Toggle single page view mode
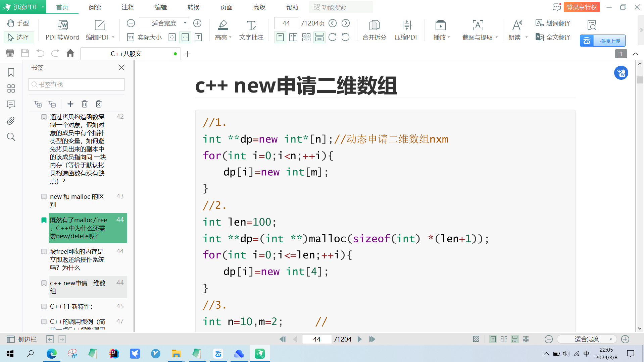 click(280, 37)
